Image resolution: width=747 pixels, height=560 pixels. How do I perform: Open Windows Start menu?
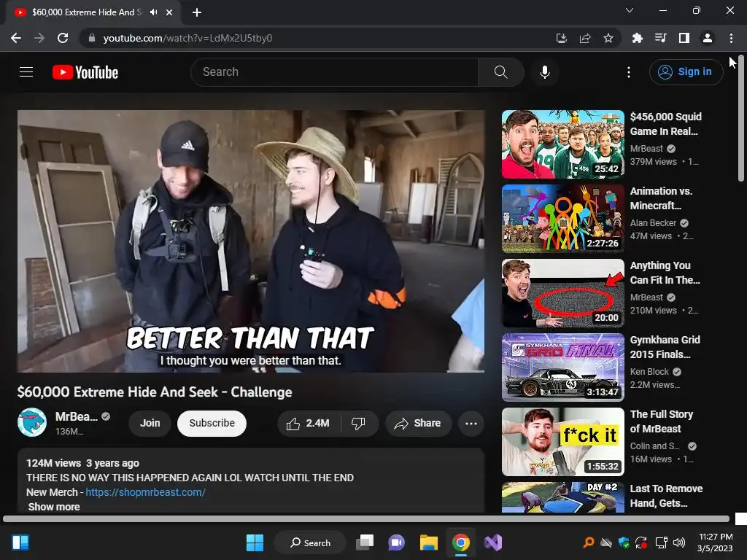point(255,542)
